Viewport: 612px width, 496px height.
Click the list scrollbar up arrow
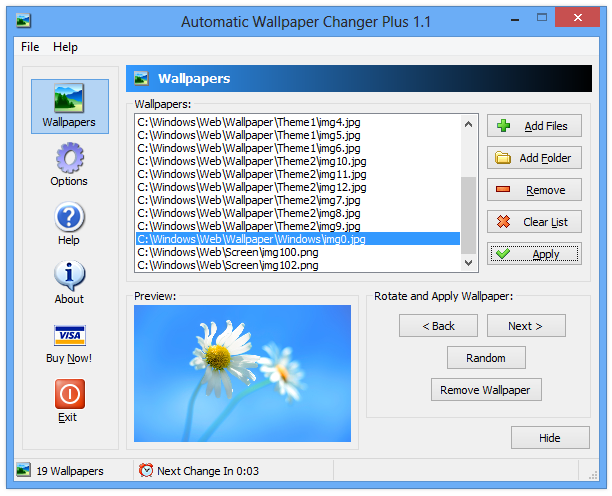[469, 124]
